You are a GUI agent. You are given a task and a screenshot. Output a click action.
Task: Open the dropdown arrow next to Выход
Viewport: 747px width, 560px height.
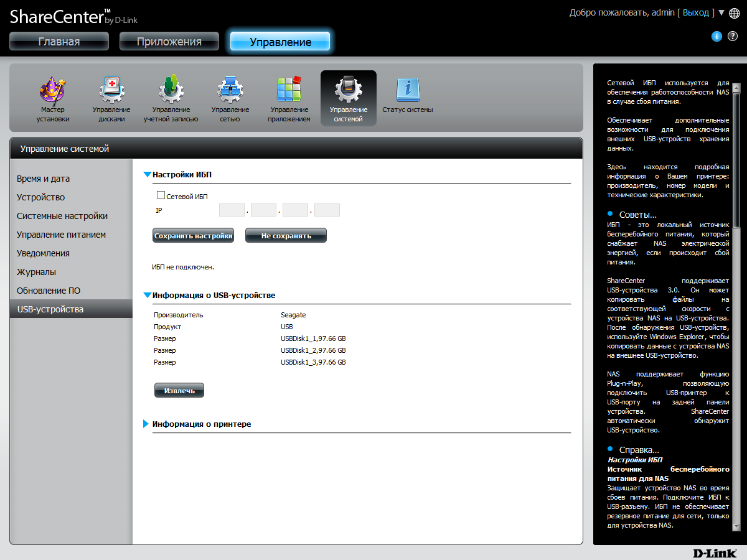point(721,12)
